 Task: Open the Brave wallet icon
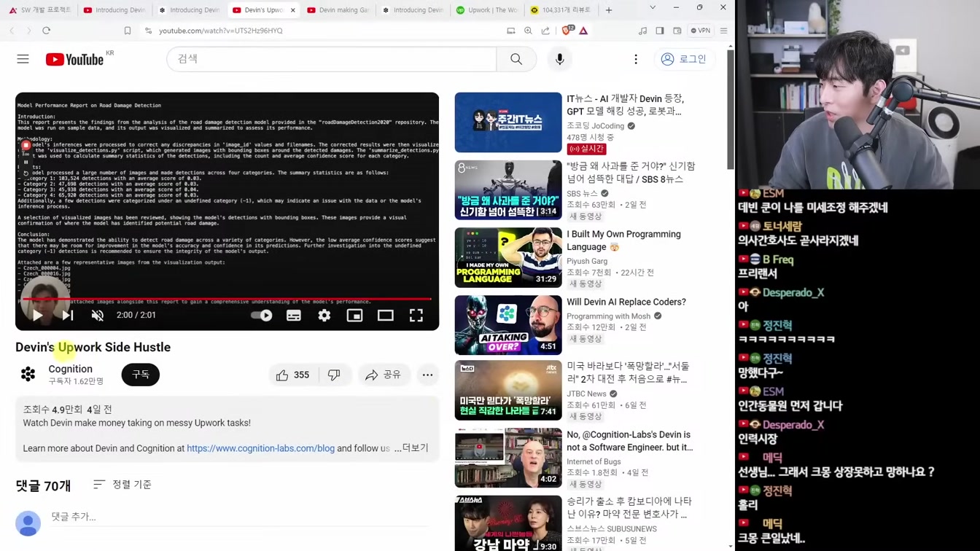pyautogui.click(x=677, y=31)
